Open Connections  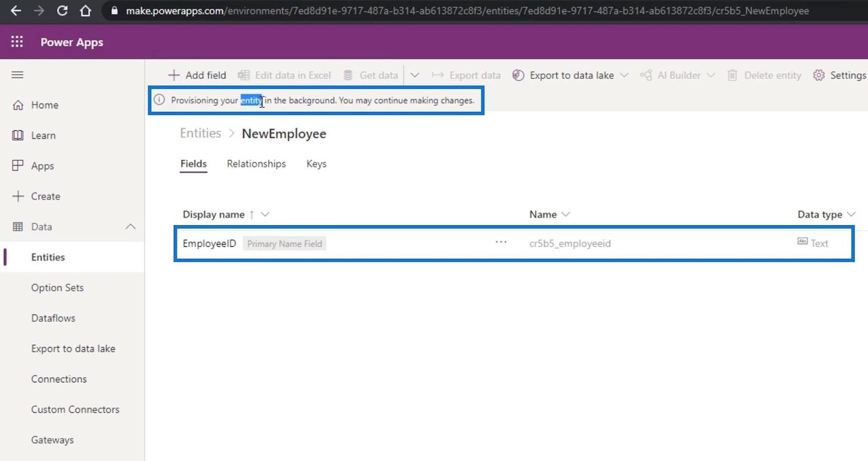point(59,379)
